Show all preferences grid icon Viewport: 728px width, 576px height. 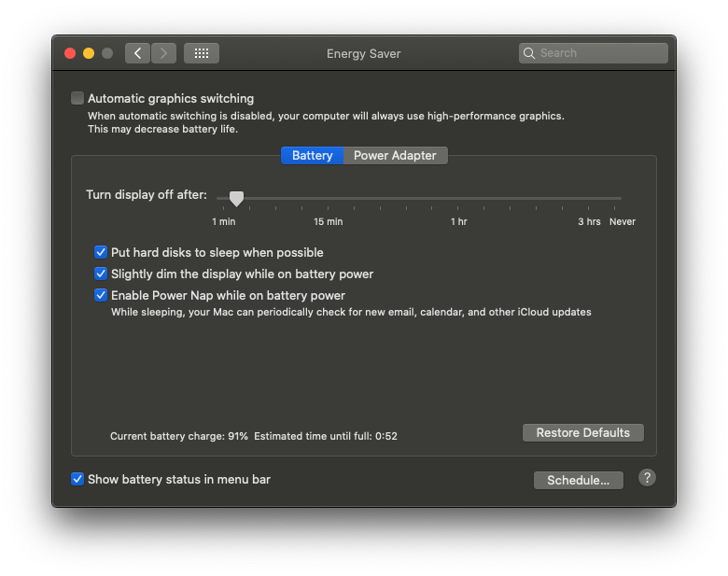202,53
